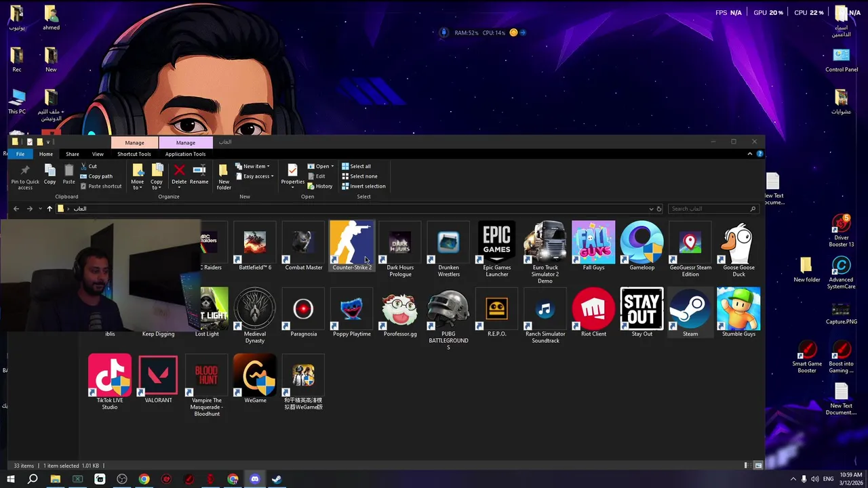Select Ranch Simulator Soundtrack shortcut

(x=545, y=315)
